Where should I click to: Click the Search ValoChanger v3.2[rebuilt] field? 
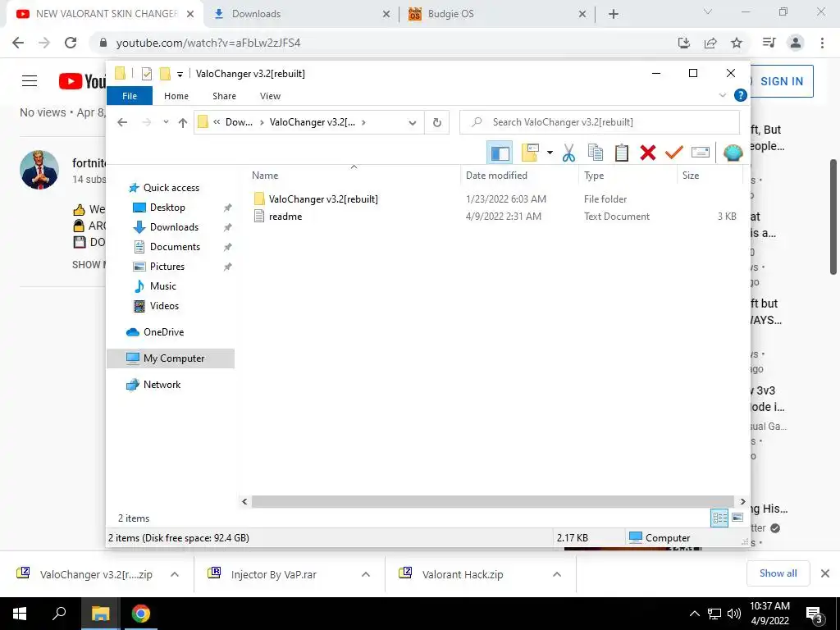(600, 122)
